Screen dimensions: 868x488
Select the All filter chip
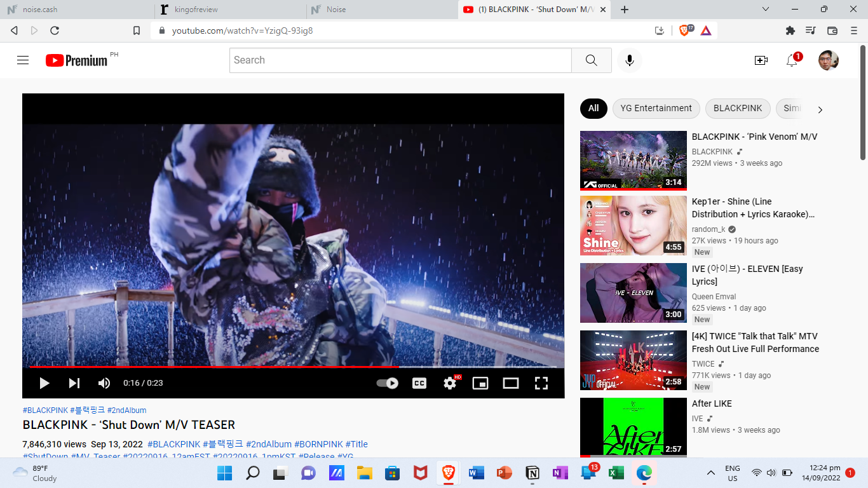(x=593, y=109)
